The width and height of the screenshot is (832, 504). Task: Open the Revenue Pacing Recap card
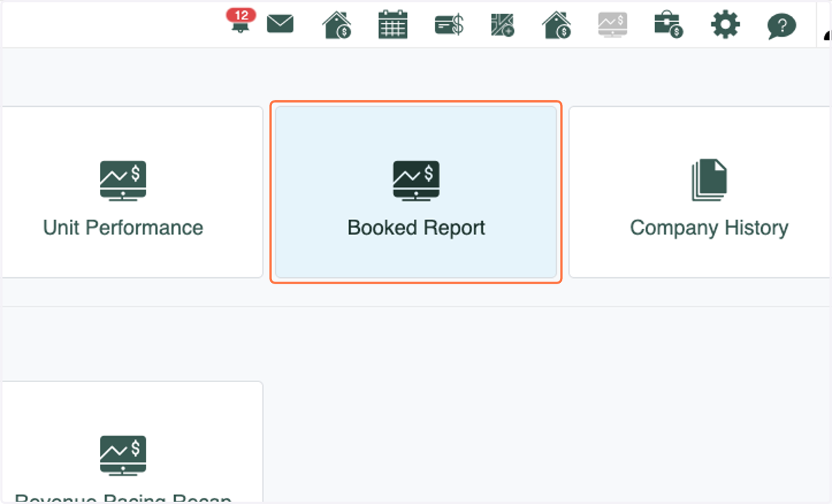tap(132, 442)
